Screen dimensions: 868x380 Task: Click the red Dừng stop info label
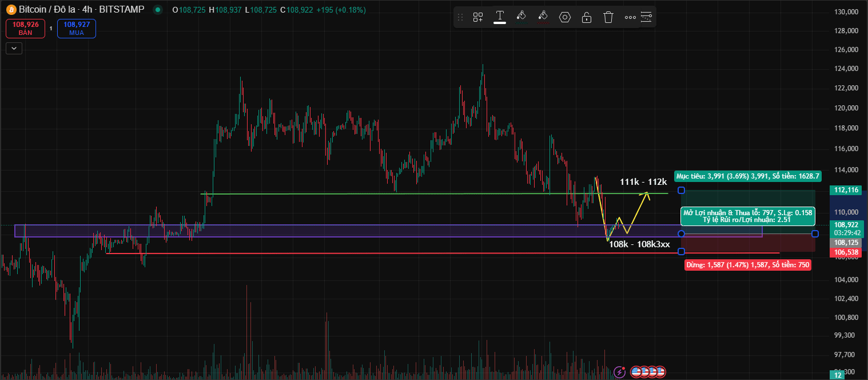click(x=747, y=265)
